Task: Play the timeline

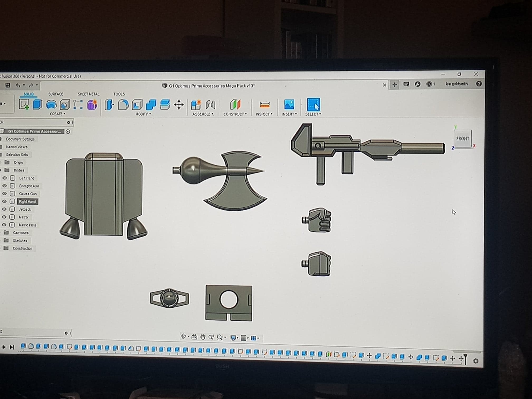Action: [3, 347]
